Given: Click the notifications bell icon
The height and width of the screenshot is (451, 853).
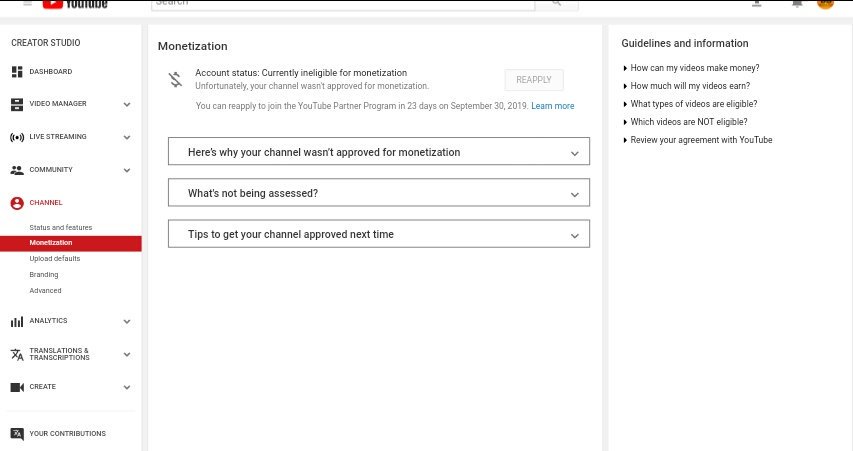Looking at the screenshot, I should tap(797, 4).
